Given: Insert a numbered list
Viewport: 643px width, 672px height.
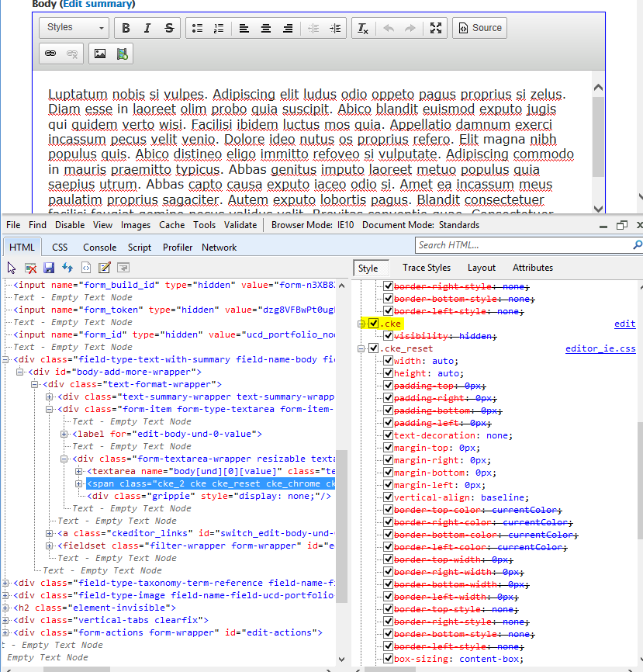Looking at the screenshot, I should coord(219,28).
